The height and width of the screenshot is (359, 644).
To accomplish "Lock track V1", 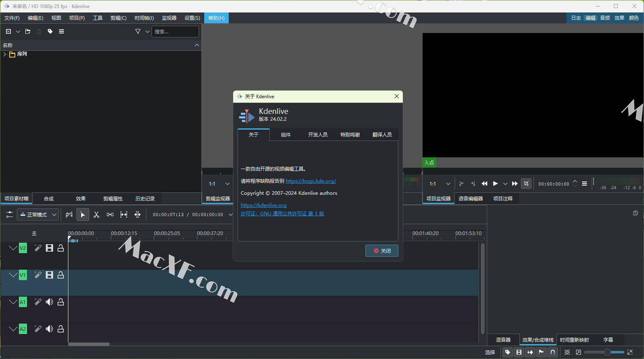I will coord(61,275).
